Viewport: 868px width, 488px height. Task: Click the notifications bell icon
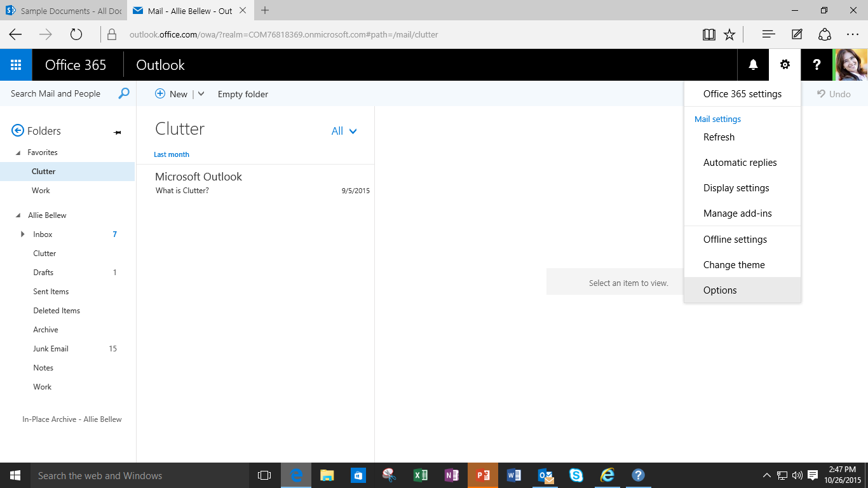(752, 64)
